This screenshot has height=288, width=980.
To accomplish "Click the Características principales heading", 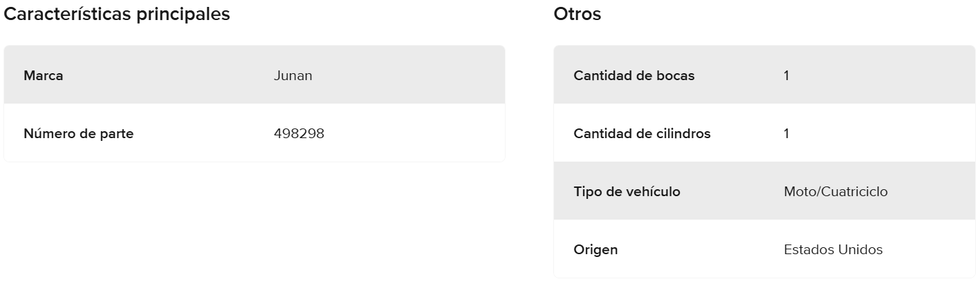I will (117, 14).
